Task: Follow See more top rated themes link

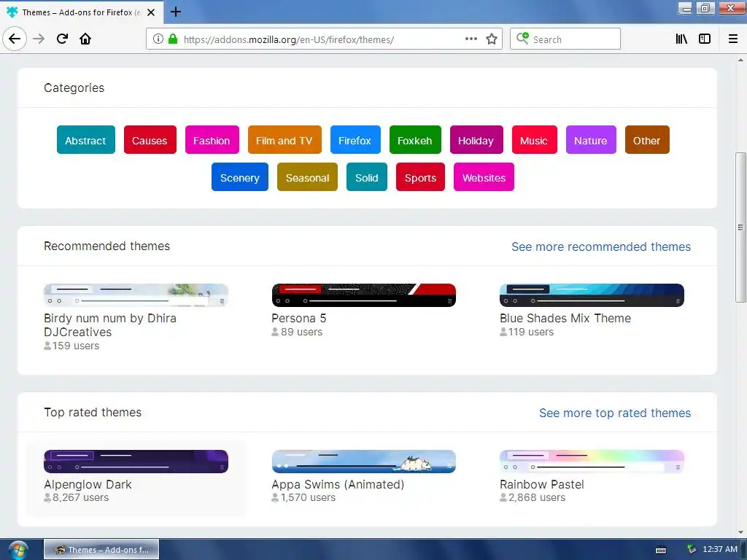Action: tap(614, 413)
